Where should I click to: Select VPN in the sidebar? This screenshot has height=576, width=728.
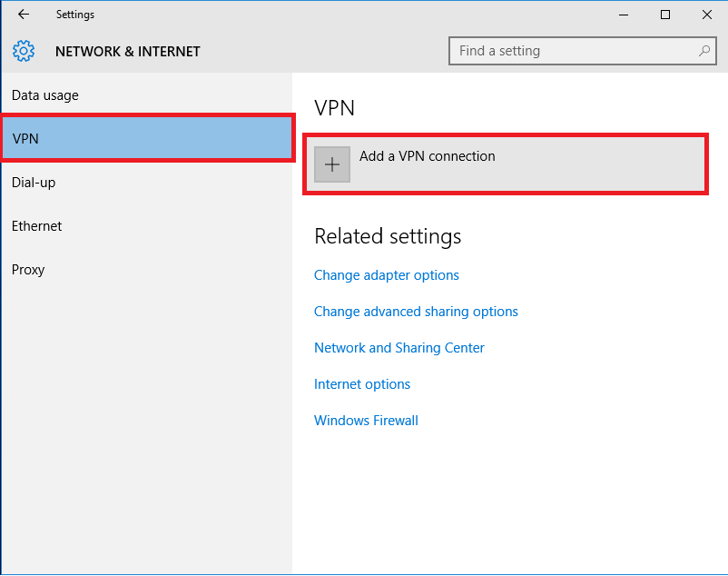point(147,138)
